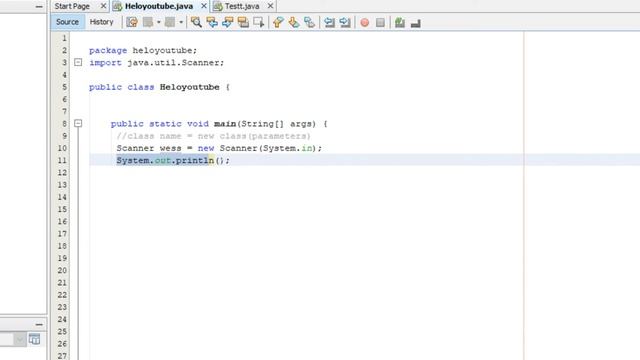The width and height of the screenshot is (640, 360).
Task: Click the Comment lines icon
Action: [x=400, y=22]
